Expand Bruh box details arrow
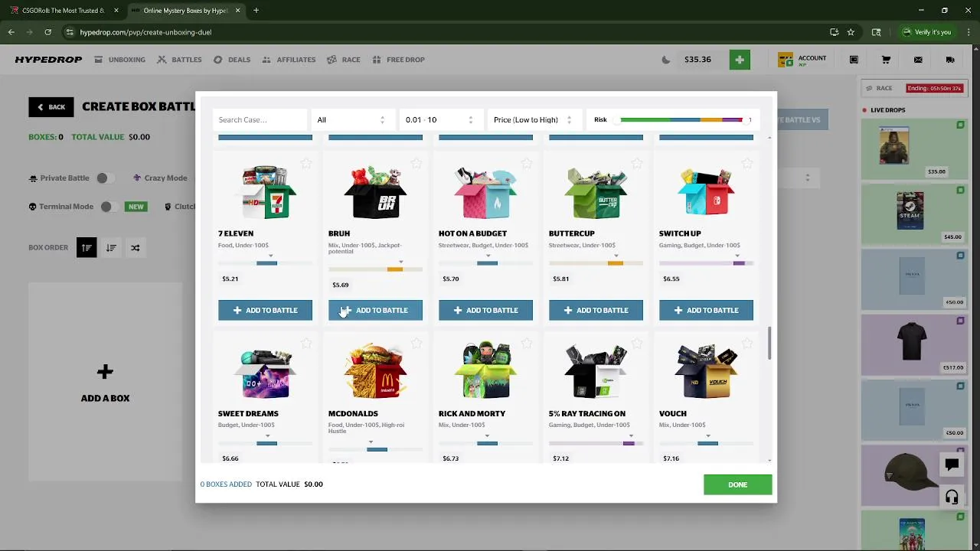This screenshot has width=980, height=551. click(x=400, y=262)
